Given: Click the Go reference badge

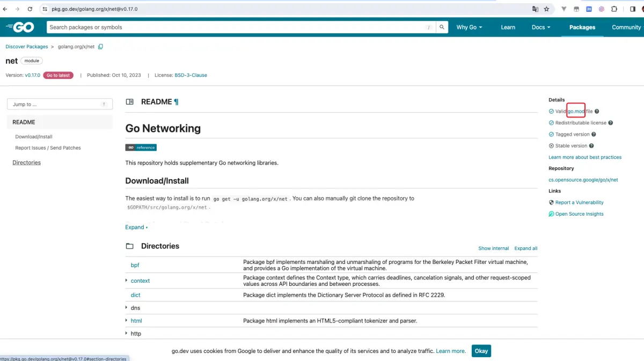Looking at the screenshot, I should pyautogui.click(x=141, y=148).
